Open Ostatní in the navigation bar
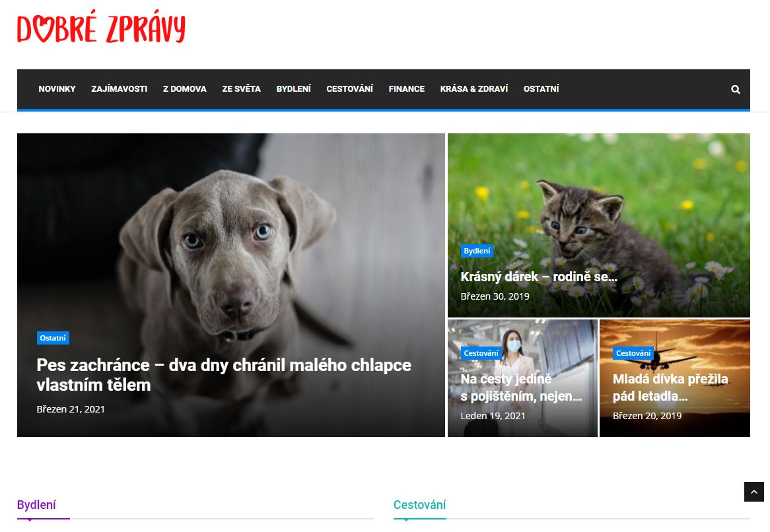Viewport: 770px width, 532px height. (541, 89)
